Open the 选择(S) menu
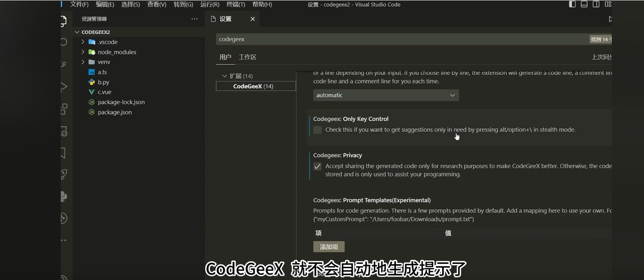Image resolution: width=644 pixels, height=280 pixels. 131,4
